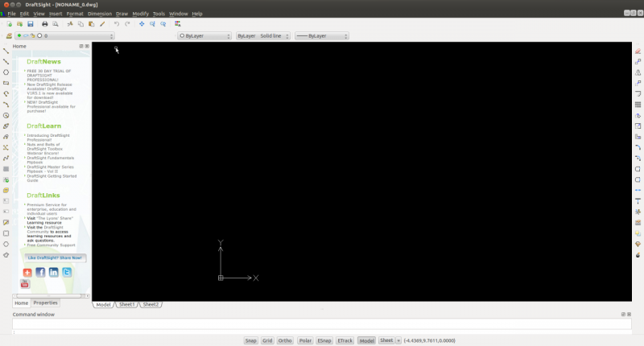644x346 pixels.
Task: Click the Twitter share icon
Action: [68, 272]
